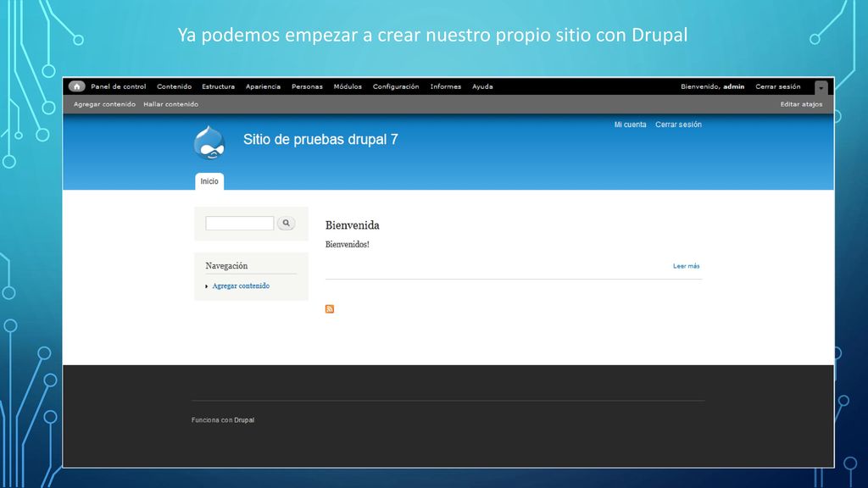The height and width of the screenshot is (488, 868).
Task: Click Agregar contenido shortcut in gray bar
Action: click(104, 104)
